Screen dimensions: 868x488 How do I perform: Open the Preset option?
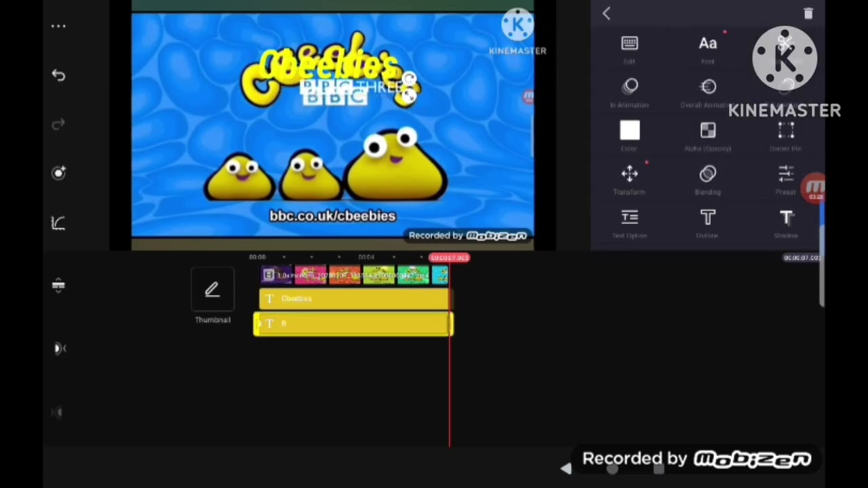[786, 180]
